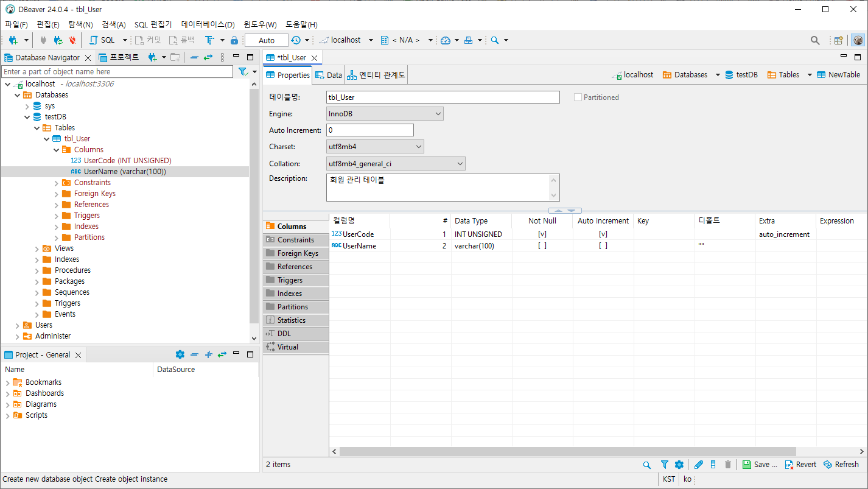Click the toolbar search magnifier icon
Screen dimensions: 868x489
pos(495,40)
